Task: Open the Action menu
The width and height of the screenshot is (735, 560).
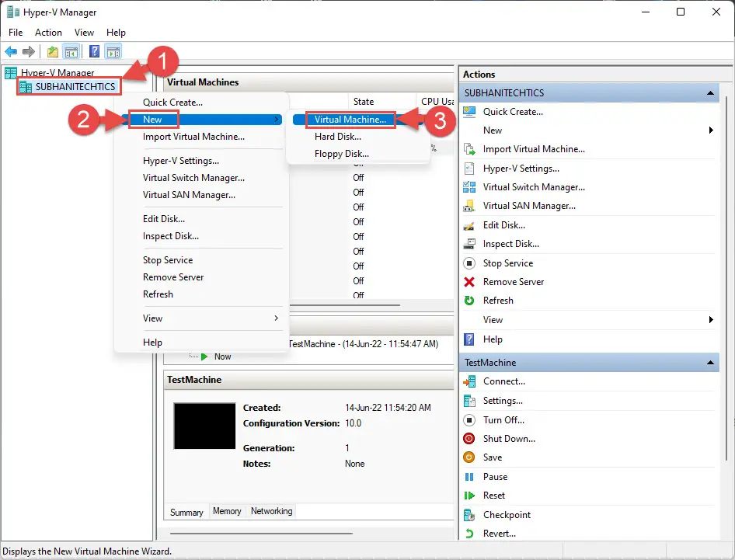Action: tap(48, 33)
